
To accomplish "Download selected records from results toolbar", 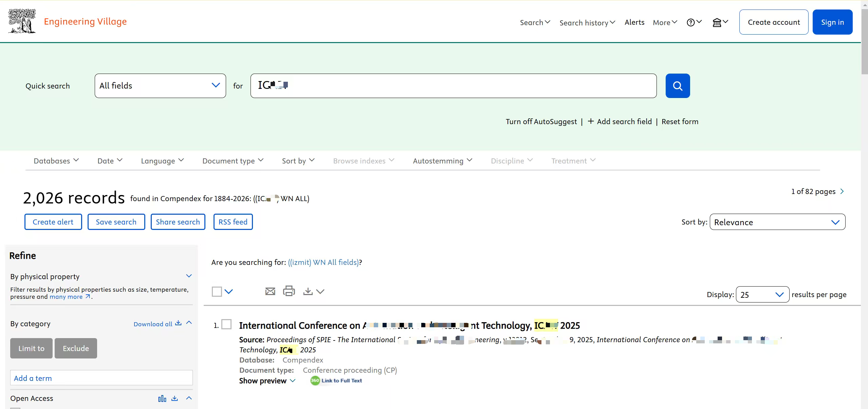I will (x=308, y=291).
